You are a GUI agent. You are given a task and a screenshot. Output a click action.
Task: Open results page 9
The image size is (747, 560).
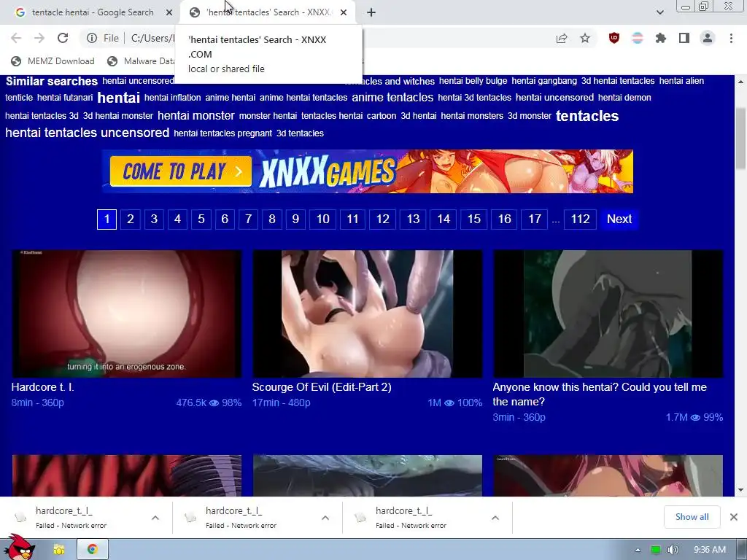pos(295,219)
